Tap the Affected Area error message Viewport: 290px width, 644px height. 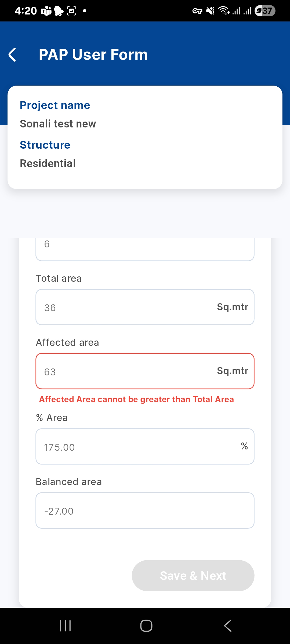pyautogui.click(x=136, y=399)
